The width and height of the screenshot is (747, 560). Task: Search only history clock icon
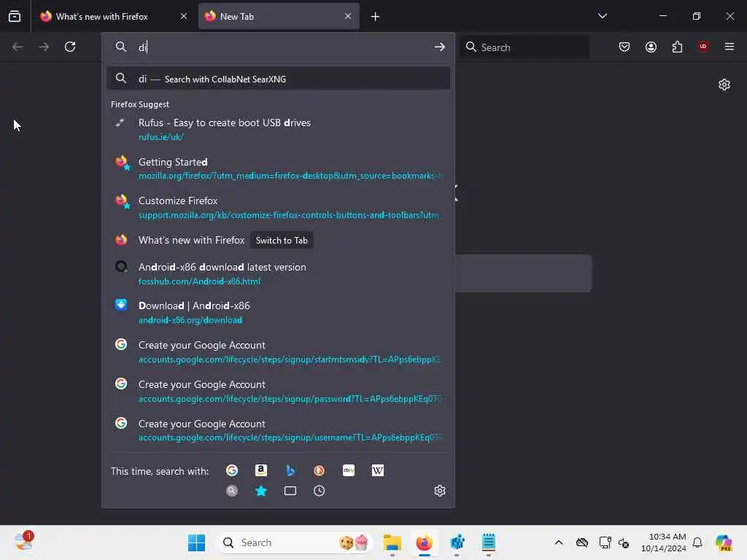click(x=320, y=491)
